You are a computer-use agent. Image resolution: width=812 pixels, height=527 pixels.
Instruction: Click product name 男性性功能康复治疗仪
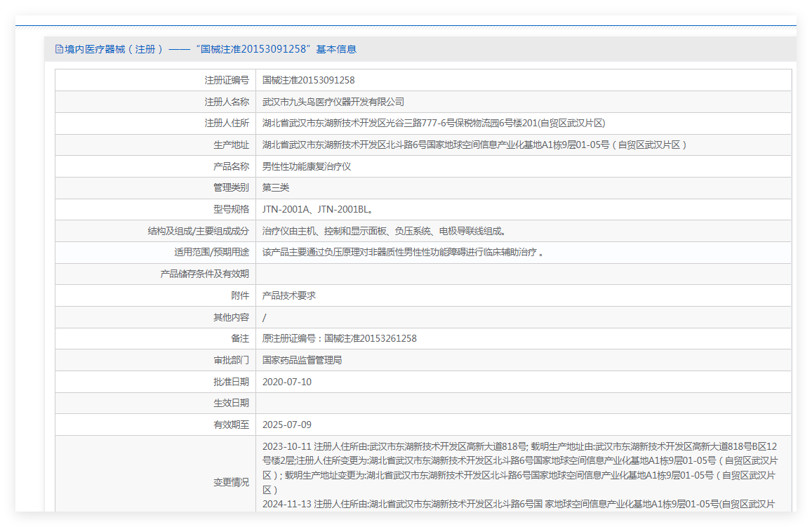(x=307, y=167)
